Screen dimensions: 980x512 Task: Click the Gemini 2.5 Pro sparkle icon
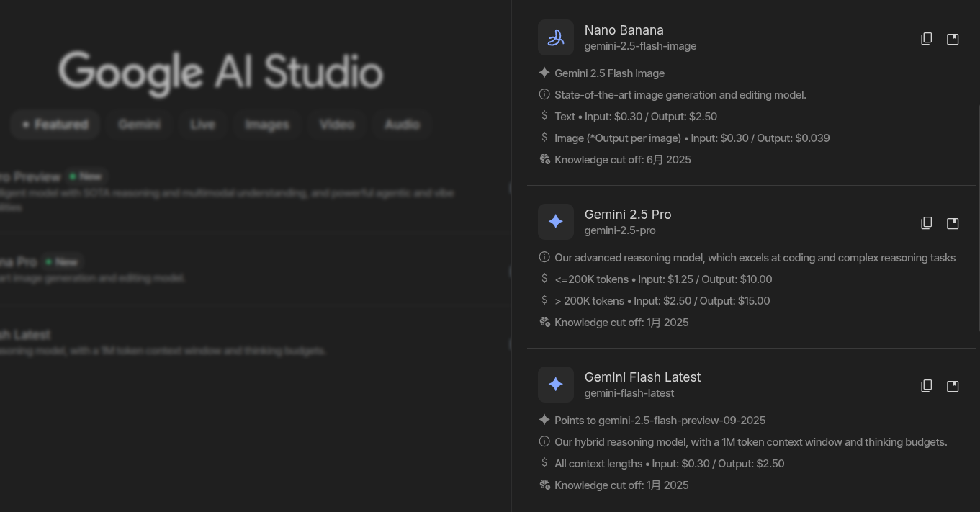[555, 222]
